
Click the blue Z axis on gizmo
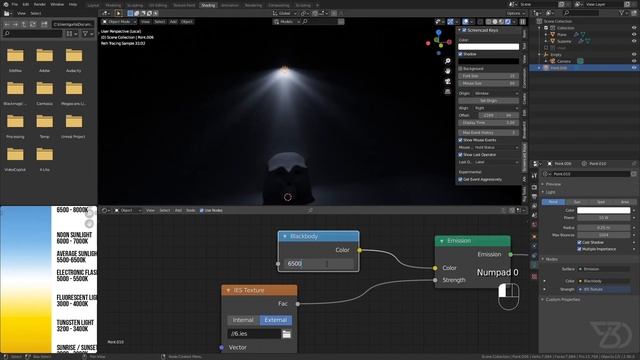coord(439,32)
